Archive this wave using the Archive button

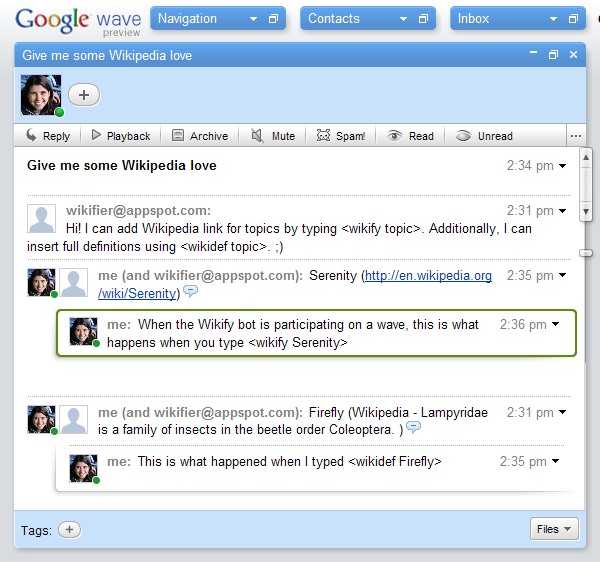point(199,136)
